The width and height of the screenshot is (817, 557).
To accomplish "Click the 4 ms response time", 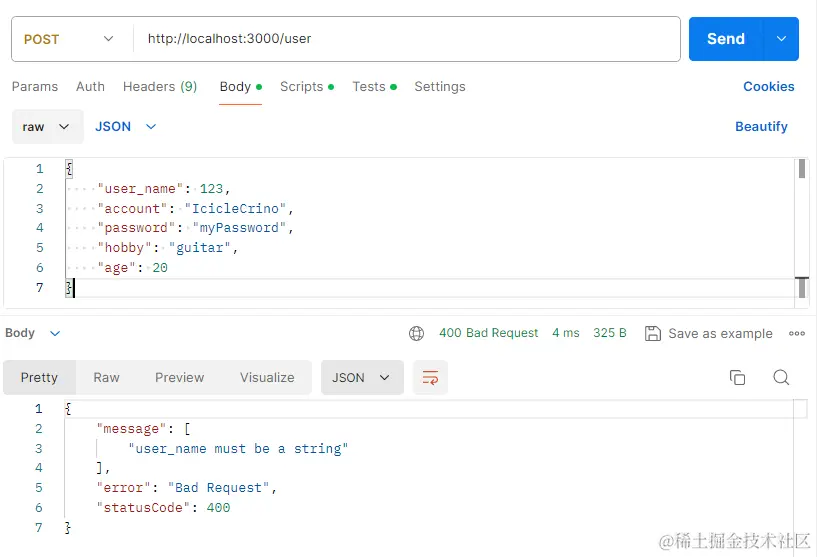I will point(566,333).
